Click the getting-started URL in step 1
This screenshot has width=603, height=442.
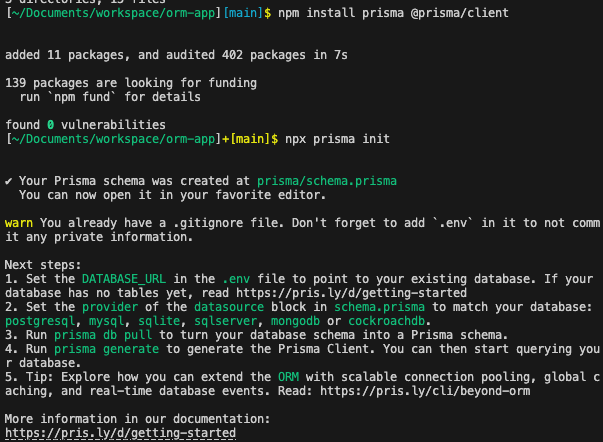(351, 293)
